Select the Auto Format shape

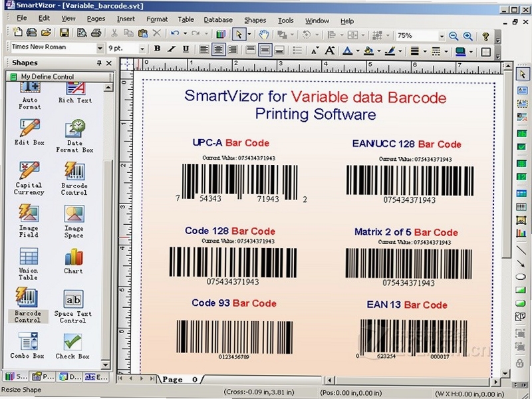(x=29, y=96)
